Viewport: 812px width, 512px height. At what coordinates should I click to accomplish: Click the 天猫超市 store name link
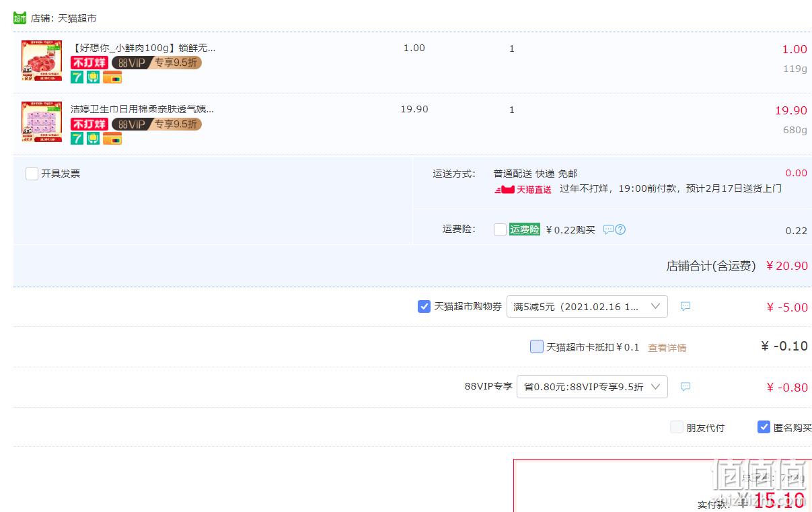(x=77, y=18)
